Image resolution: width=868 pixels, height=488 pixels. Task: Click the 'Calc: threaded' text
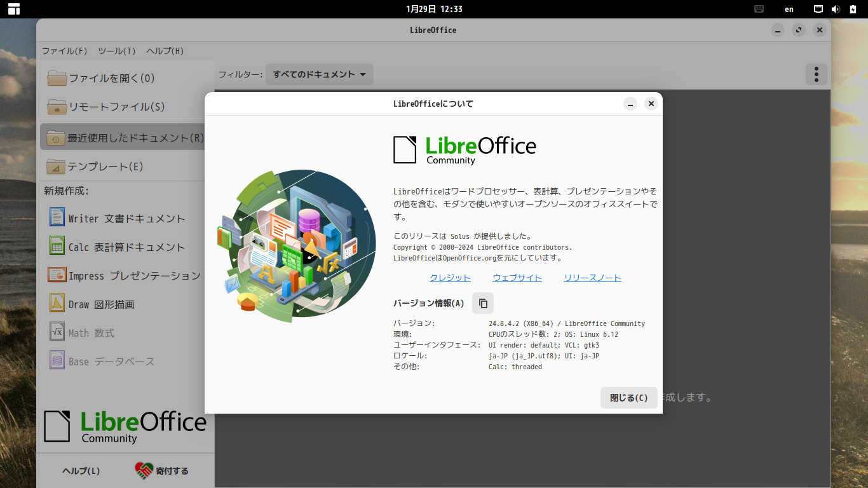(x=515, y=367)
